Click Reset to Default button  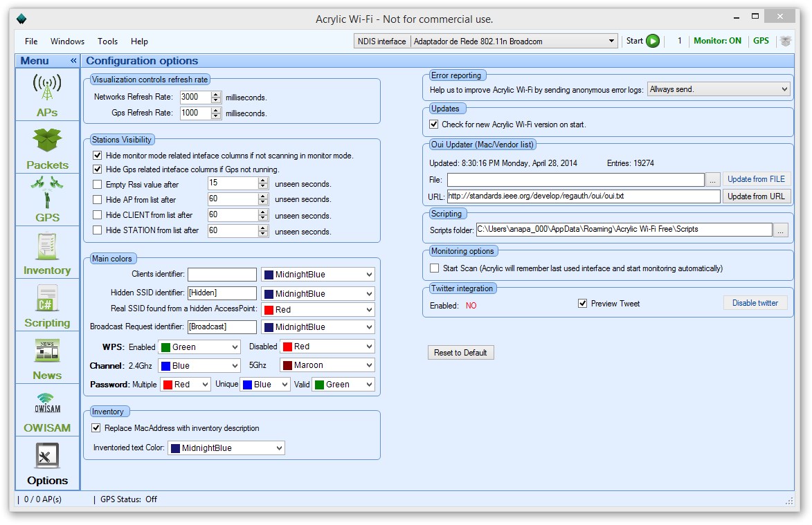(x=460, y=352)
